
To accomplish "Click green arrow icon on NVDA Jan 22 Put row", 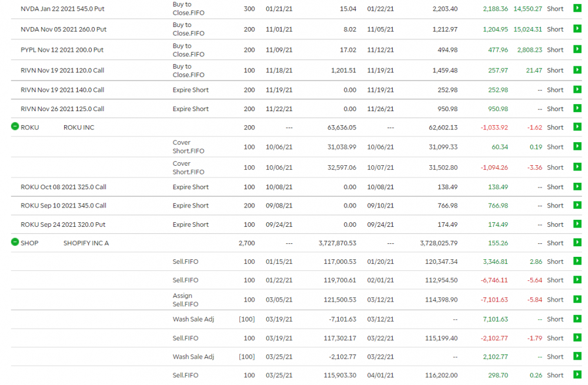I will click(x=577, y=9).
